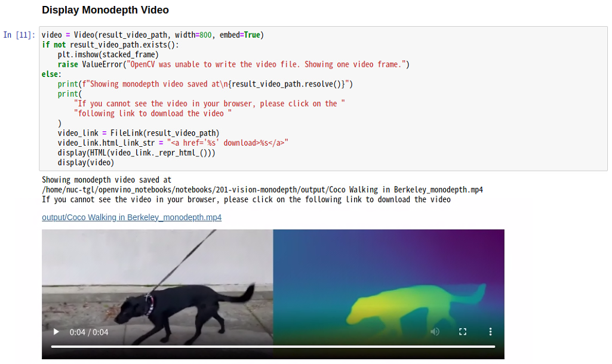This screenshot has height=364, width=612.
Task: Click the display(HTML(...)) code line
Action: coord(136,152)
